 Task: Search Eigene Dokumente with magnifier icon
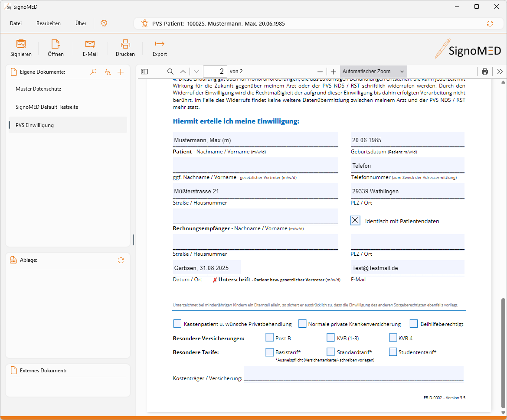[93, 72]
